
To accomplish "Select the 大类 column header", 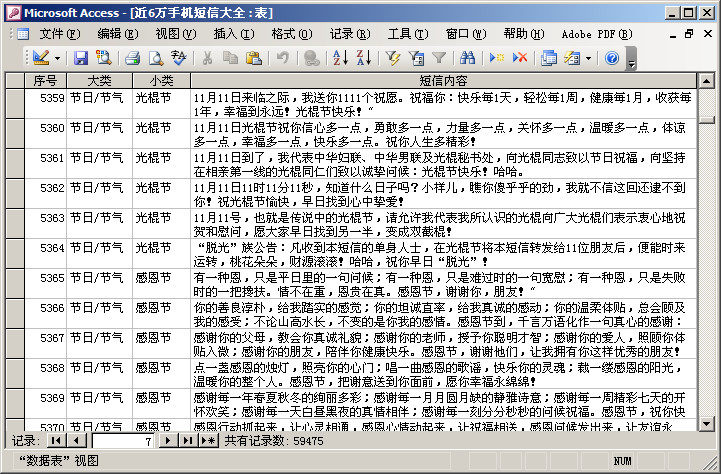I will [99, 81].
